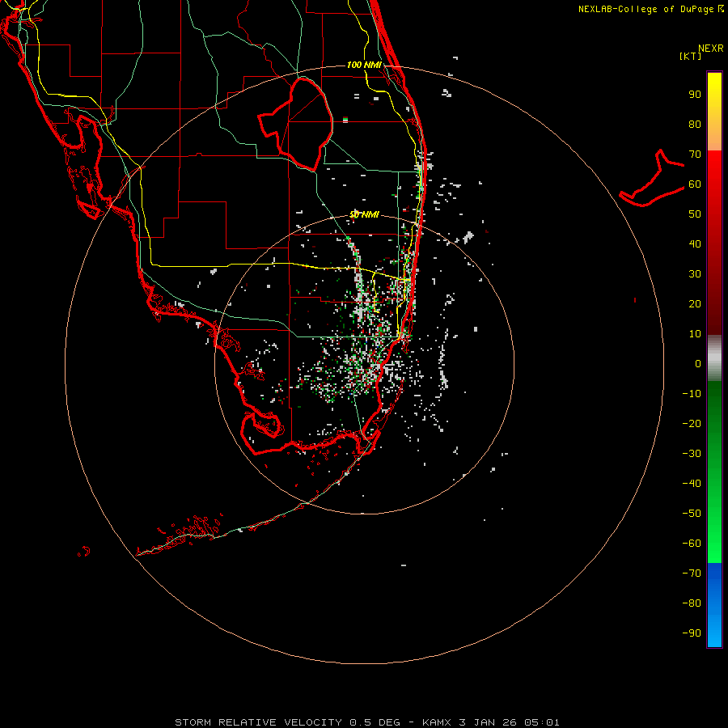Click STORM RELATIVE VELOCITY in the caption
The image size is (728, 728).
pos(259,722)
